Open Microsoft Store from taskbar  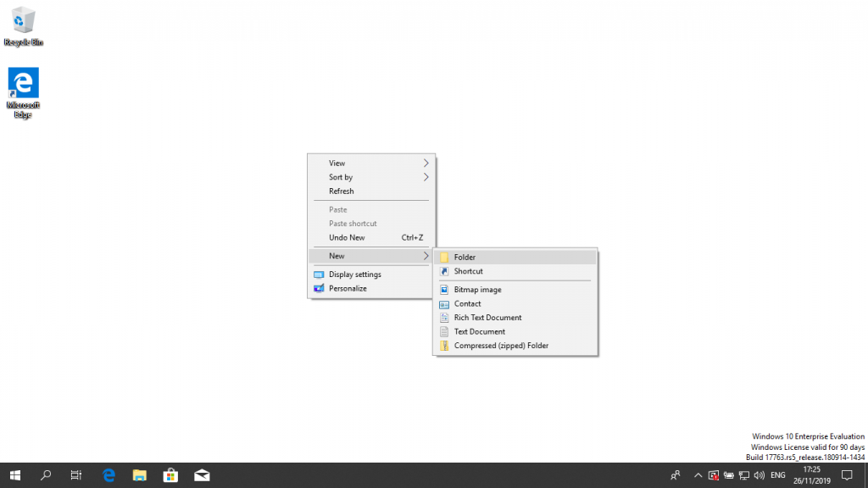tap(170, 475)
